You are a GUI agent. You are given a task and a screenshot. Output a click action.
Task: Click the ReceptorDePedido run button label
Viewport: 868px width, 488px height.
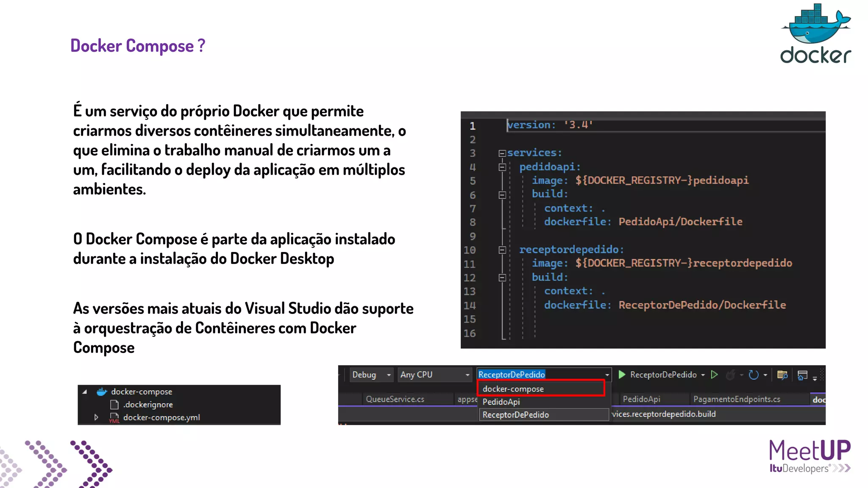coord(663,374)
